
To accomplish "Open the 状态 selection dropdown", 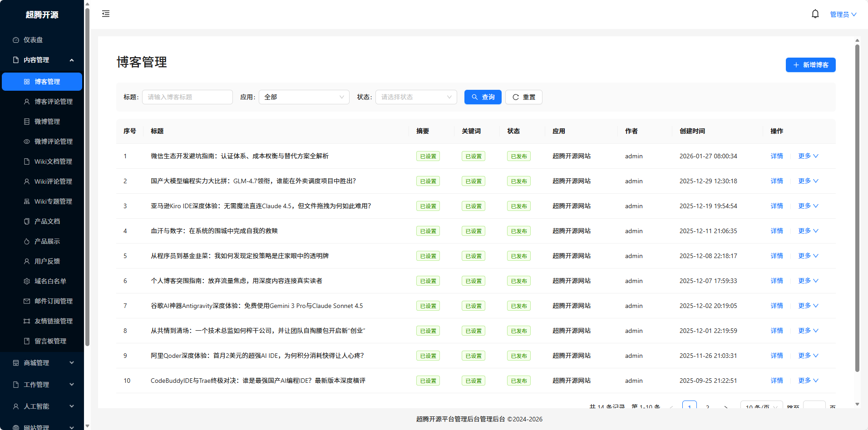I will 415,97.
